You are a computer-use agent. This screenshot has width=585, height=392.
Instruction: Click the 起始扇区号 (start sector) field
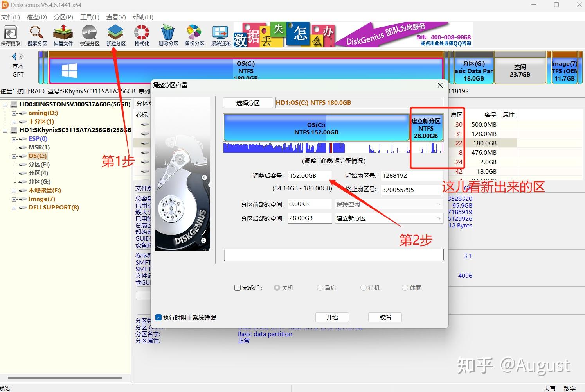pyautogui.click(x=412, y=176)
